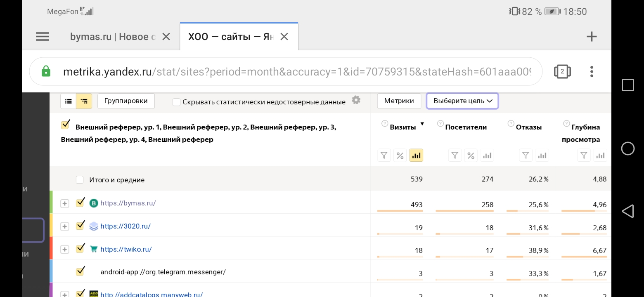Tap the green padlock security icon
Image resolution: width=644 pixels, height=297 pixels.
(x=46, y=71)
